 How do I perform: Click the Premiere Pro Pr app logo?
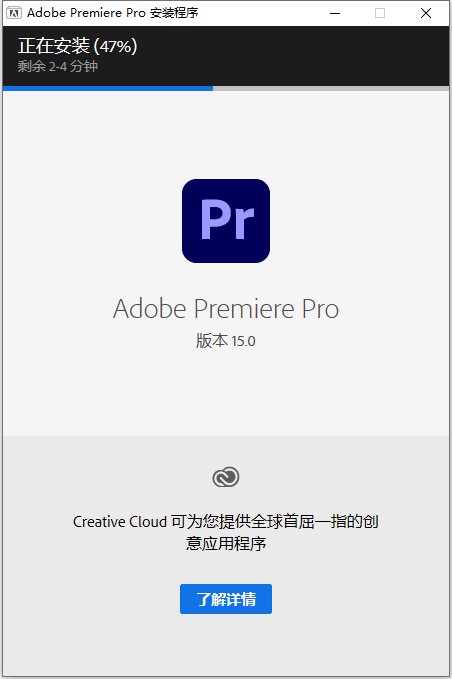[226, 221]
